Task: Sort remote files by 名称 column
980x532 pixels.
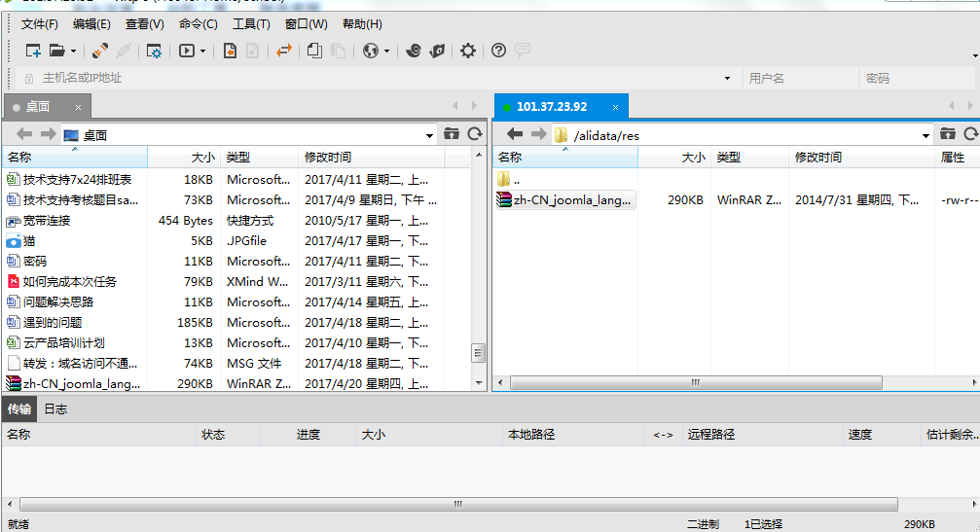Action: tap(565, 158)
